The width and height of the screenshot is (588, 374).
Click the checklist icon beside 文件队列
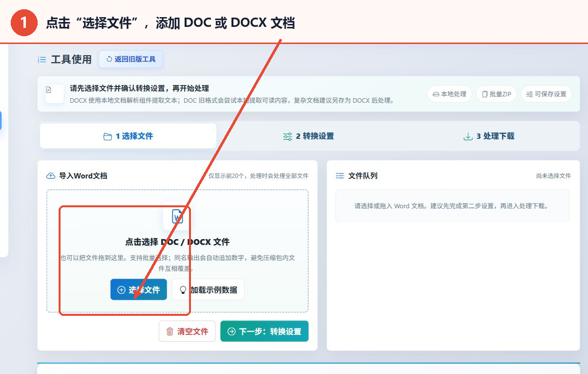pyautogui.click(x=340, y=176)
